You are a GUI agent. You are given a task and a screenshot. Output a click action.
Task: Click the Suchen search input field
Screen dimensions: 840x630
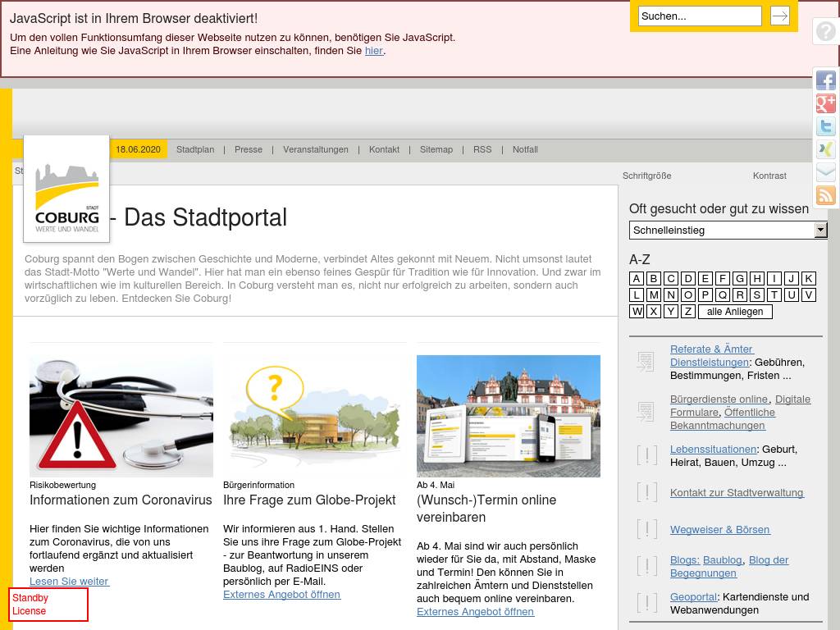(700, 16)
